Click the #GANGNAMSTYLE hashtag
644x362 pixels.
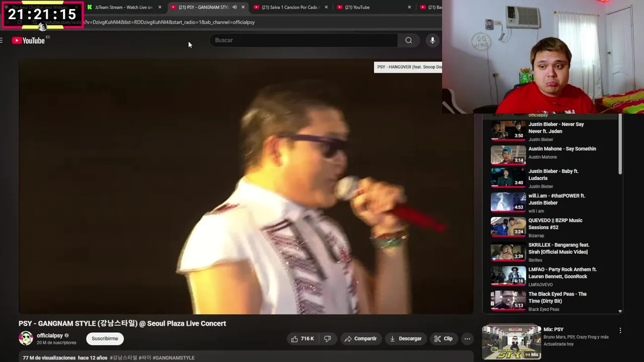click(174, 358)
